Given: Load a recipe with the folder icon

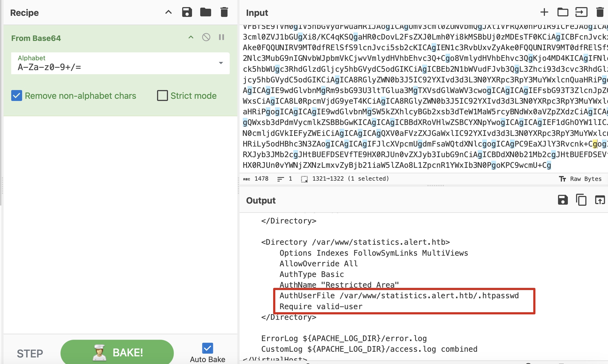Looking at the screenshot, I should [x=205, y=12].
